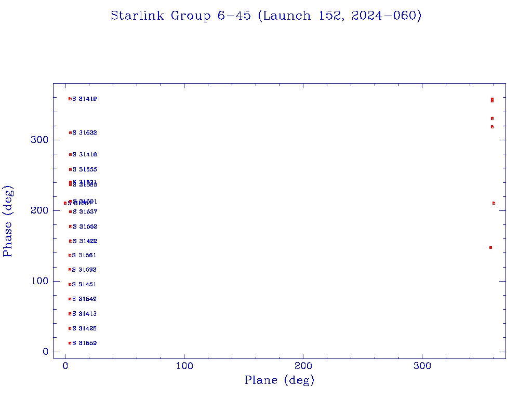
Task: Select the data point labeled S 31422
Action: point(71,241)
